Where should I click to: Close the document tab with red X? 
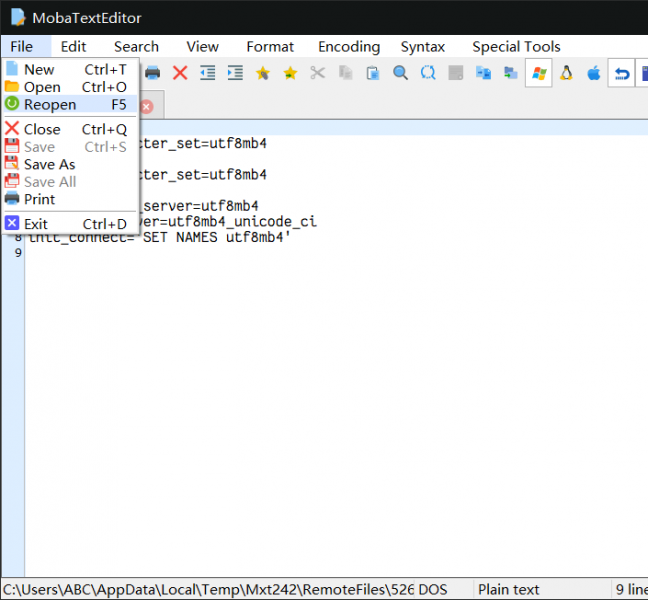(146, 107)
